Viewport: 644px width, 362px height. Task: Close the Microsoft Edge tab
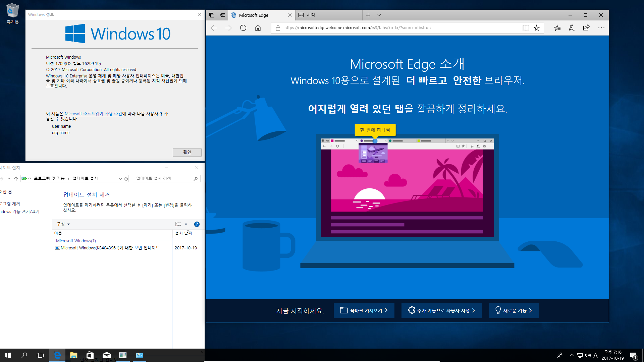290,15
